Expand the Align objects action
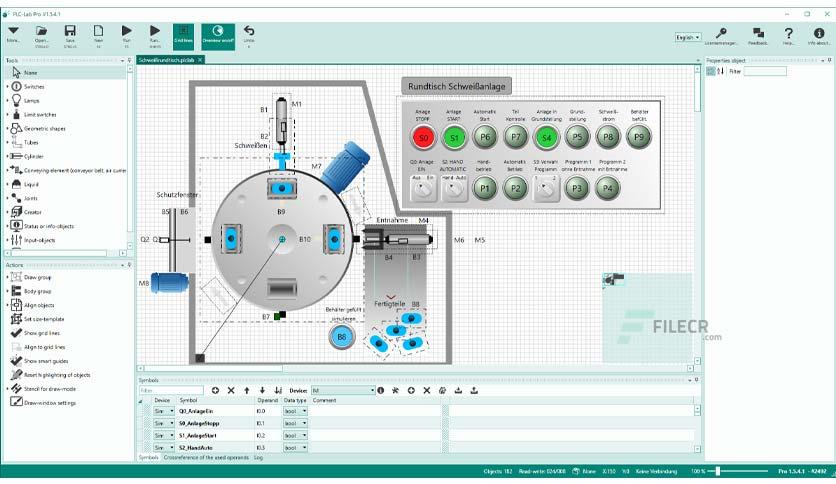Image resolution: width=836 pixels, height=484 pixels. click(x=7, y=305)
